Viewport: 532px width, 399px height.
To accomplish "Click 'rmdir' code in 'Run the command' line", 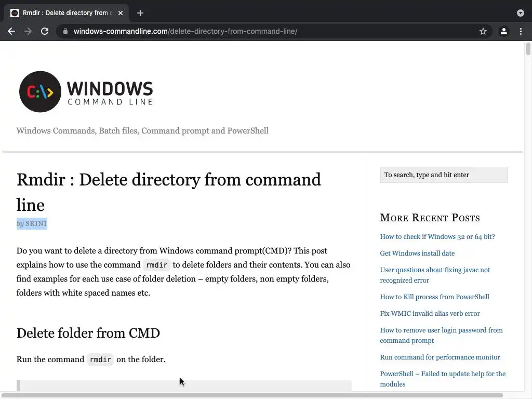I will click(x=100, y=360).
